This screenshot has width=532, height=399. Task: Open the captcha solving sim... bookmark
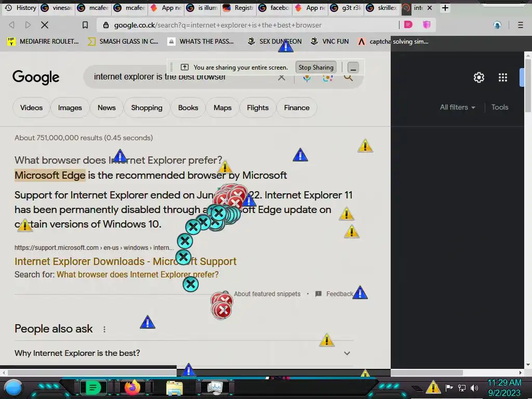pos(394,42)
